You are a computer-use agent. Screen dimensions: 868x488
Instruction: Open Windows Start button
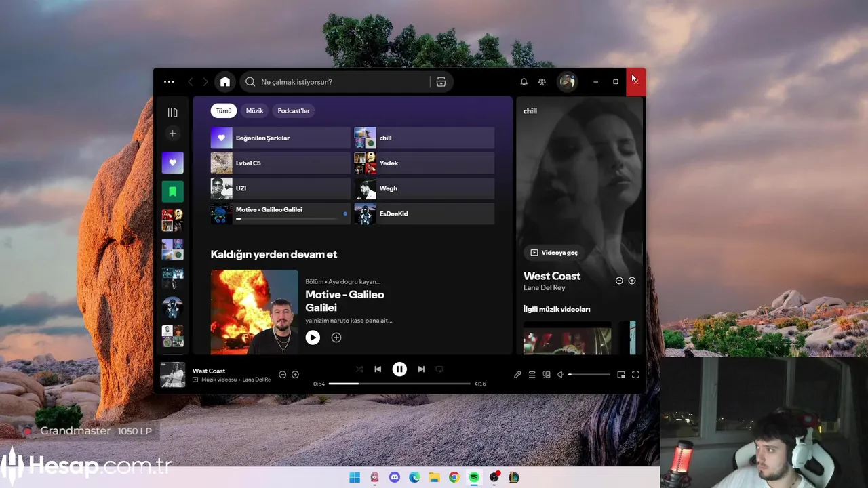click(x=355, y=478)
